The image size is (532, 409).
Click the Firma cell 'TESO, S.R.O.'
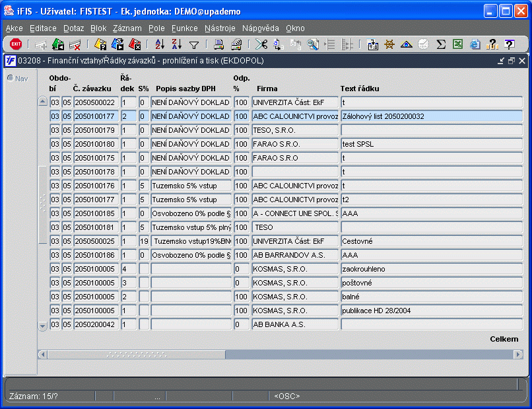295,130
